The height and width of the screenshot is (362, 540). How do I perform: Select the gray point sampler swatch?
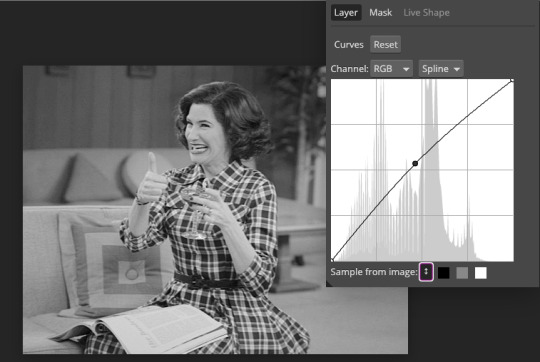coord(462,273)
